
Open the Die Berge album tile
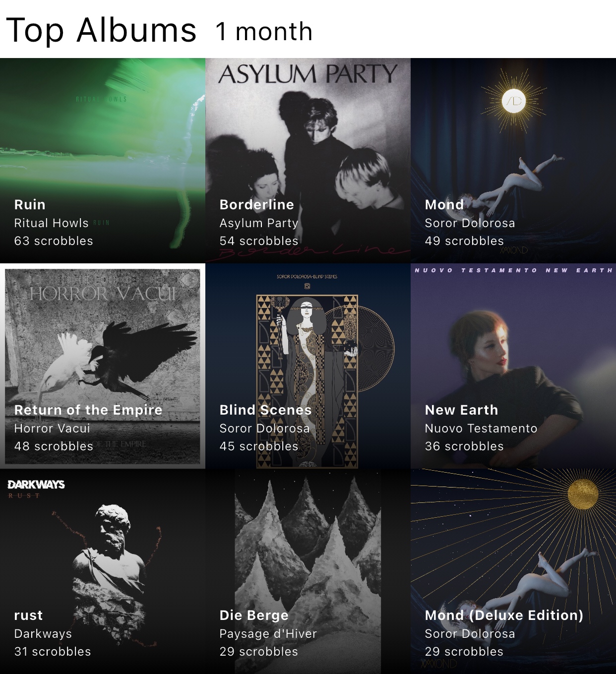point(308,571)
